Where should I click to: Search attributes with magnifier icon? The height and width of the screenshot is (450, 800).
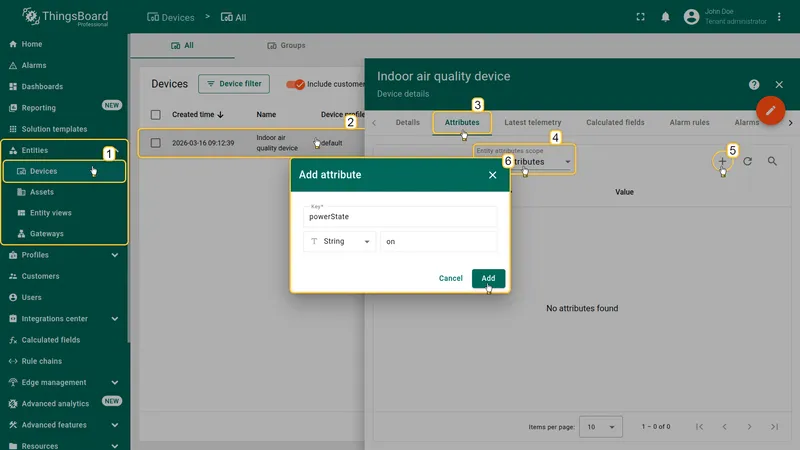tap(772, 161)
